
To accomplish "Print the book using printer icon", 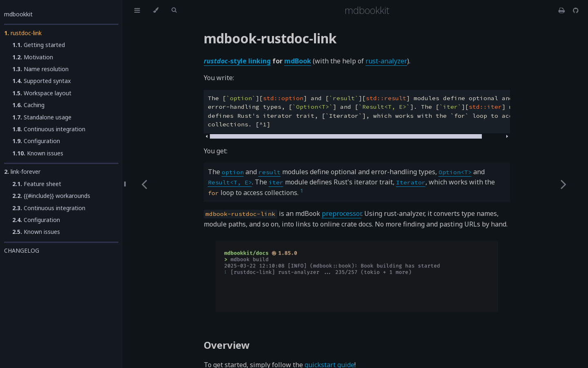I will (561, 11).
